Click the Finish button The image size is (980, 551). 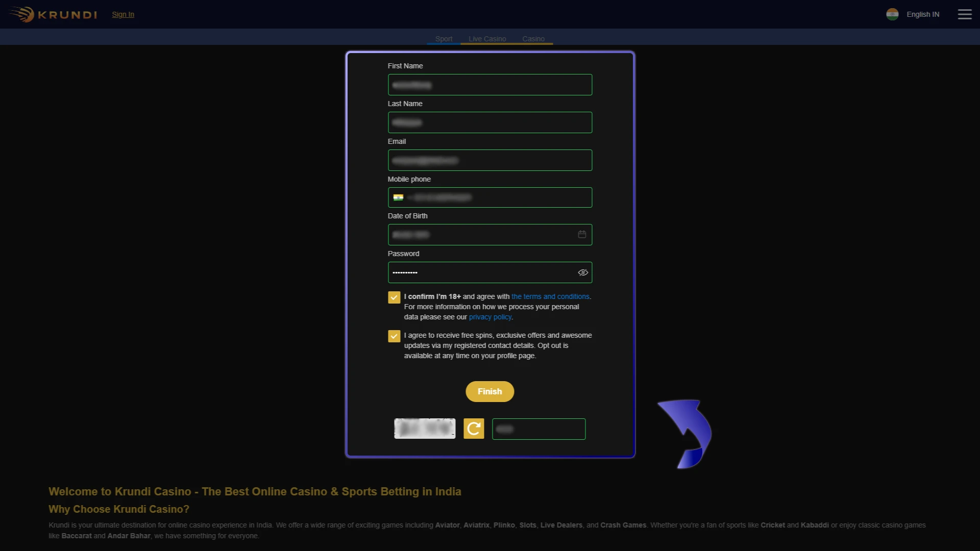click(489, 391)
